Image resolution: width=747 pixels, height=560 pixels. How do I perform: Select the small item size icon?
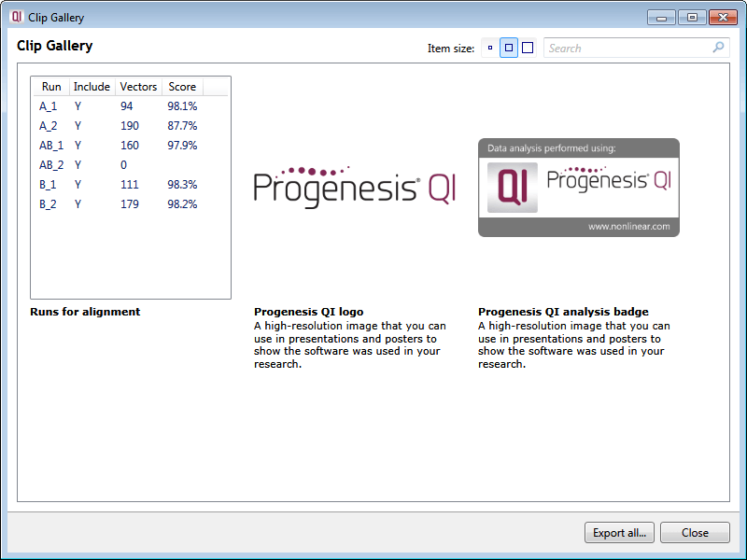click(x=489, y=48)
